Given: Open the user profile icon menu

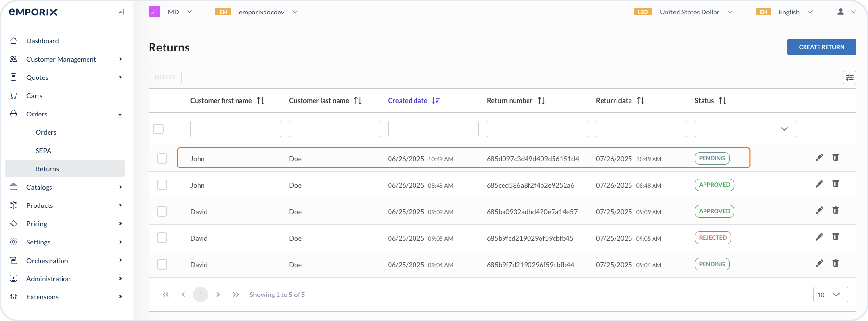Looking at the screenshot, I should pos(840,12).
